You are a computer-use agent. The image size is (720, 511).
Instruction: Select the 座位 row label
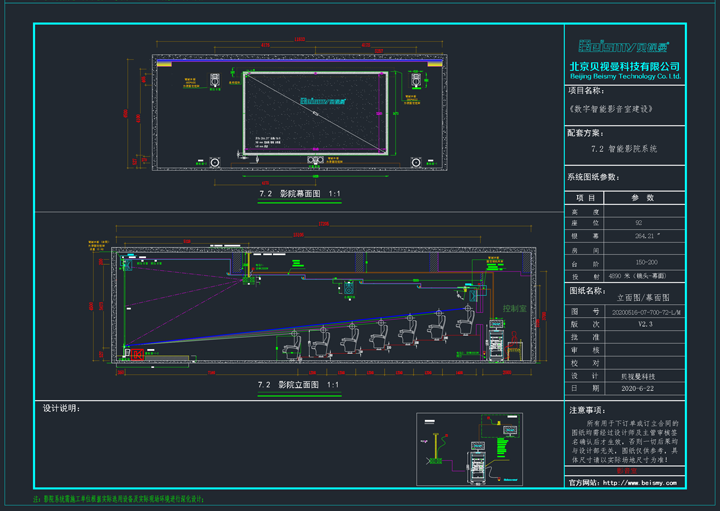click(585, 223)
